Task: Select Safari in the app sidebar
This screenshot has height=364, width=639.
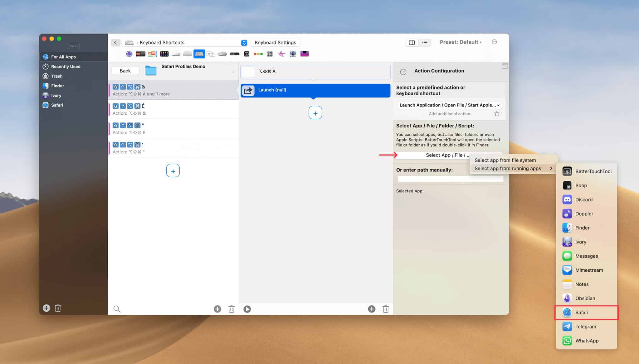Action: [x=74, y=105]
